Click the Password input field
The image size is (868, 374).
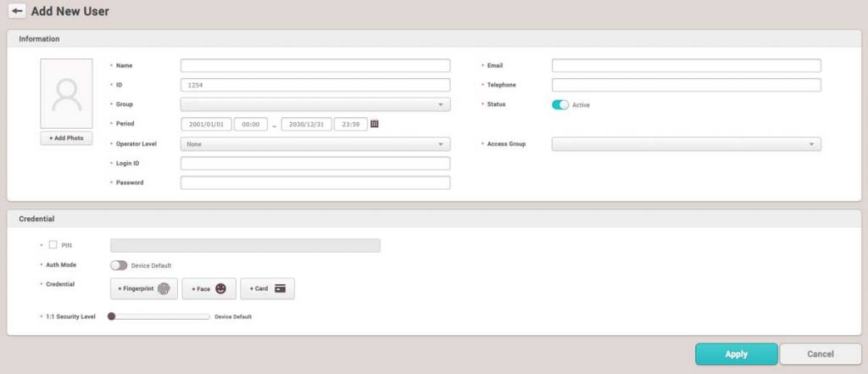[x=314, y=182]
